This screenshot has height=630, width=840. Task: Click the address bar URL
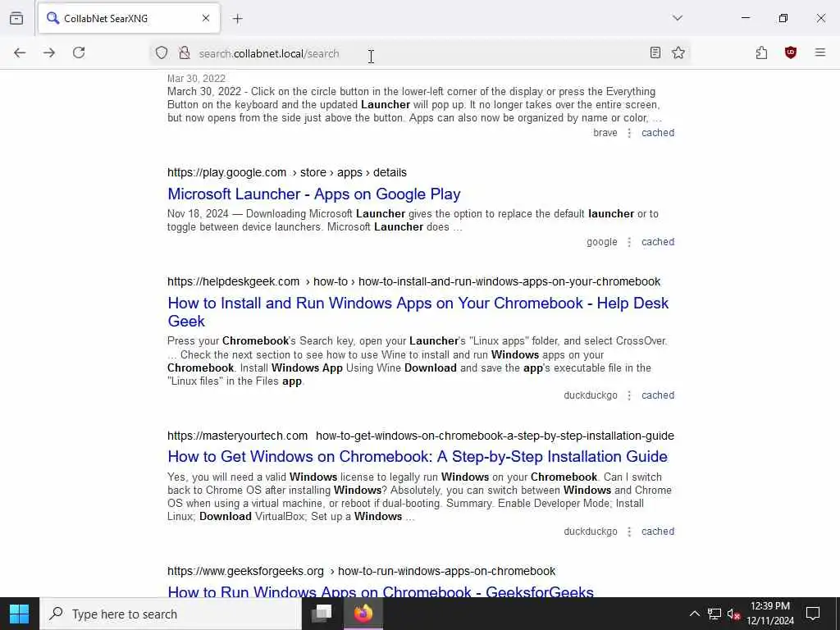coord(269,53)
